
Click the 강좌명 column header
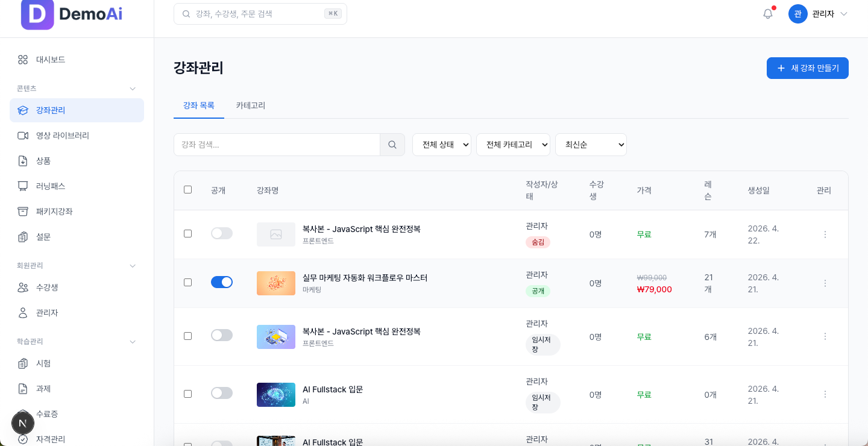click(x=268, y=190)
